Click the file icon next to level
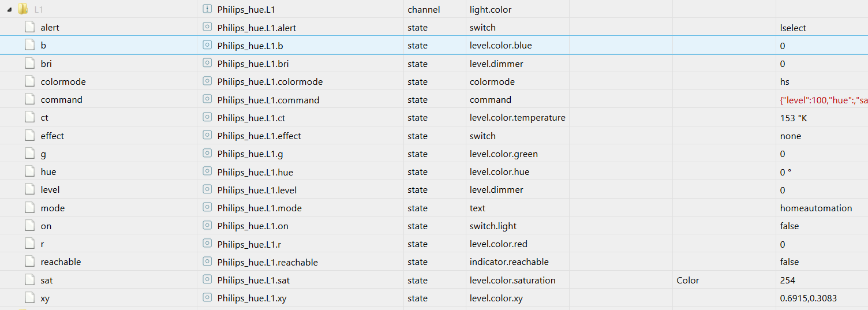 (29, 189)
